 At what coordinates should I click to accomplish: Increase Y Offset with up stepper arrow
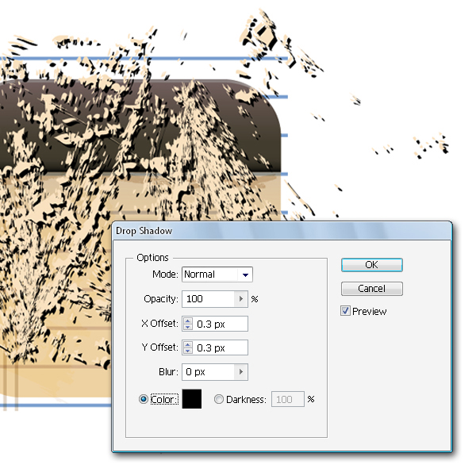(188, 344)
